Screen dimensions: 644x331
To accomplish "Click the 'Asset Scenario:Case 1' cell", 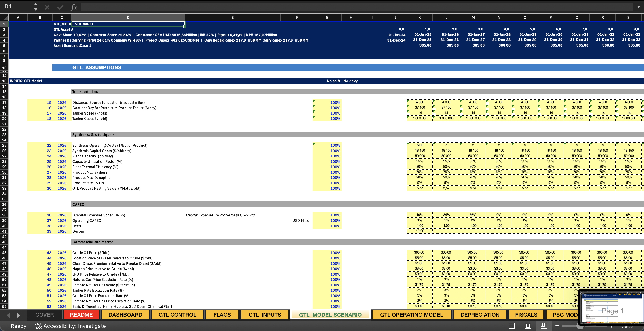I will point(72,46).
